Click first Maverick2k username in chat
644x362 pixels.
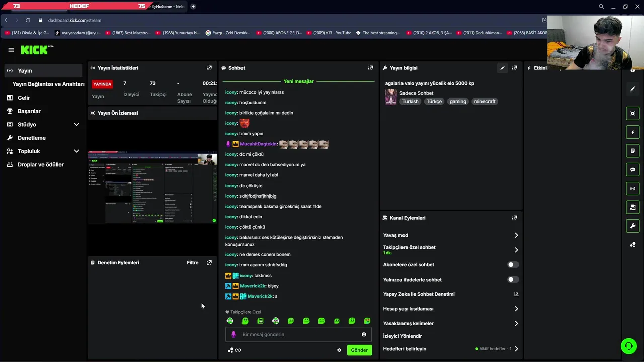253,286
